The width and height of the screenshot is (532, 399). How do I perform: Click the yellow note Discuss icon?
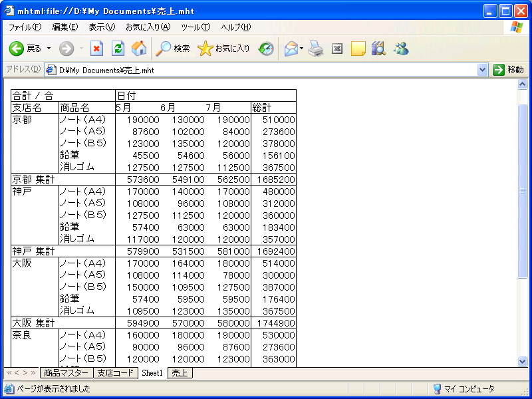(x=358, y=49)
